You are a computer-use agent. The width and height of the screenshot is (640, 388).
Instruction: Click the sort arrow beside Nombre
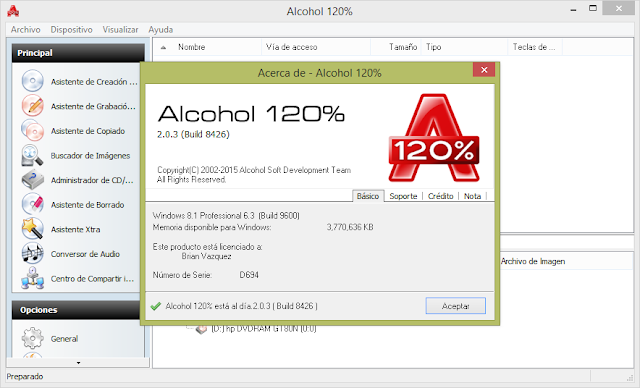coord(163,47)
